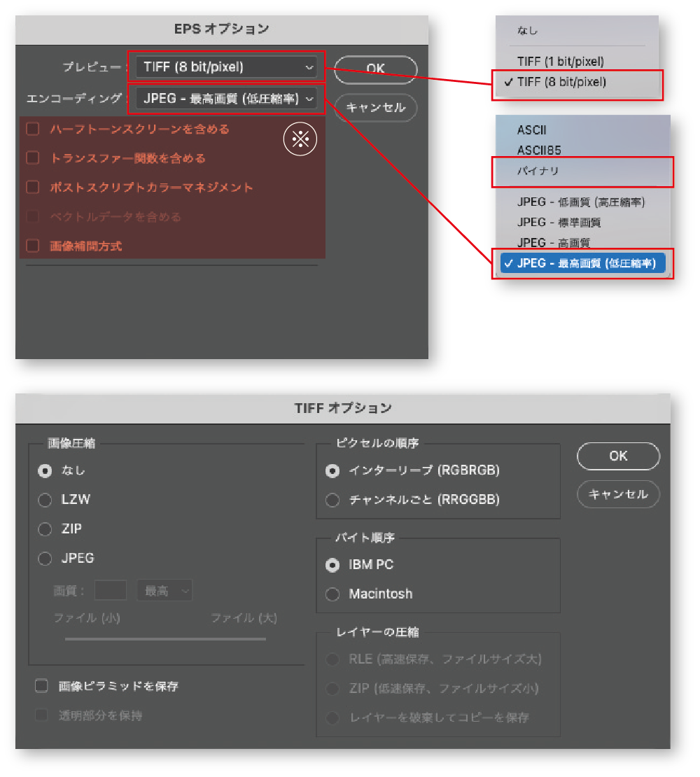Click キャンセル in the EPS オプション dialog
The width and height of the screenshot is (700, 777).
pos(375,108)
